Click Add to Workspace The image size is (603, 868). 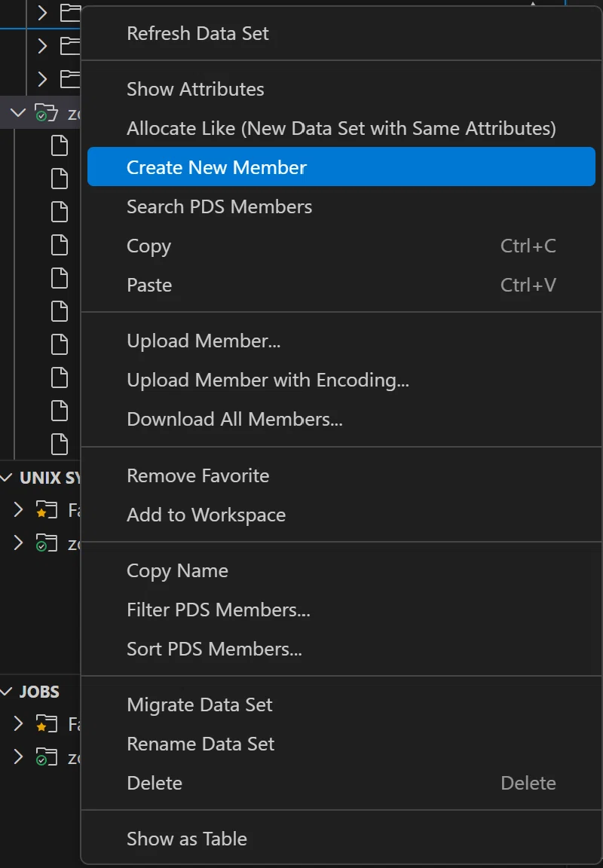(341, 515)
